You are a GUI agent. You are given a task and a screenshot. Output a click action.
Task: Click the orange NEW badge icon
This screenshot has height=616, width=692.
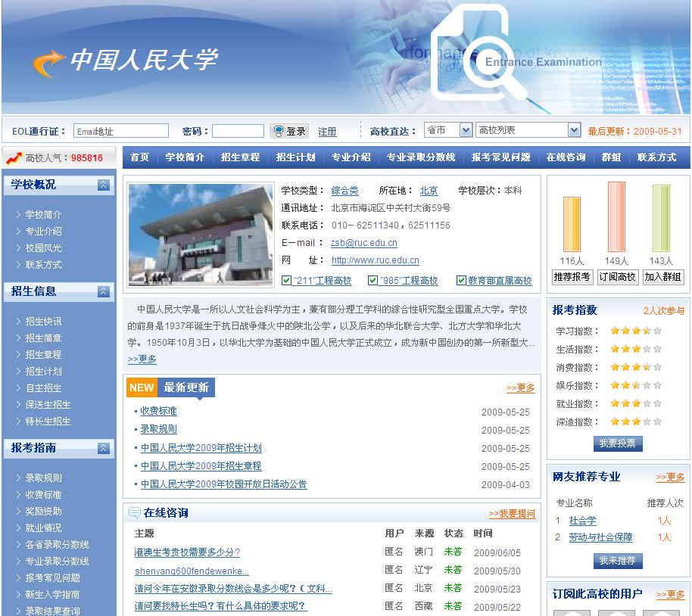[x=142, y=387]
